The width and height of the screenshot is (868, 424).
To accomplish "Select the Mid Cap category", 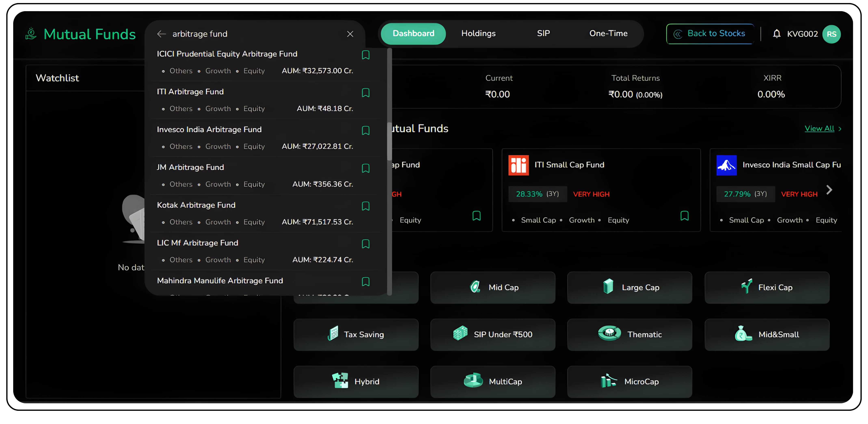I will (493, 288).
